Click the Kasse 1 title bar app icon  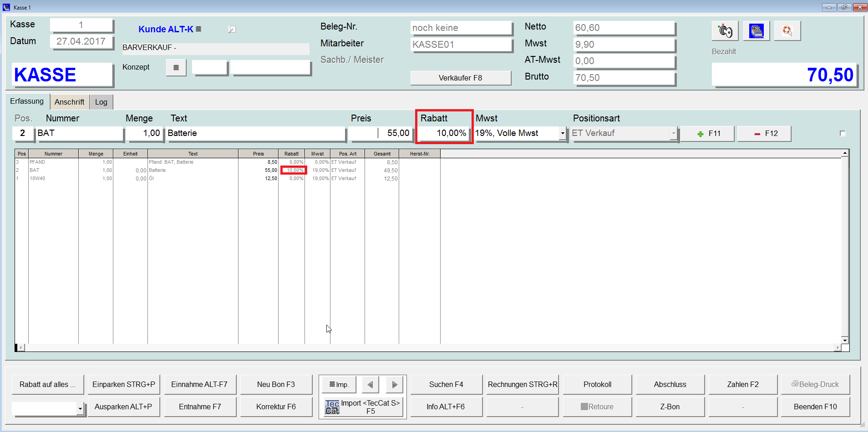6,7
